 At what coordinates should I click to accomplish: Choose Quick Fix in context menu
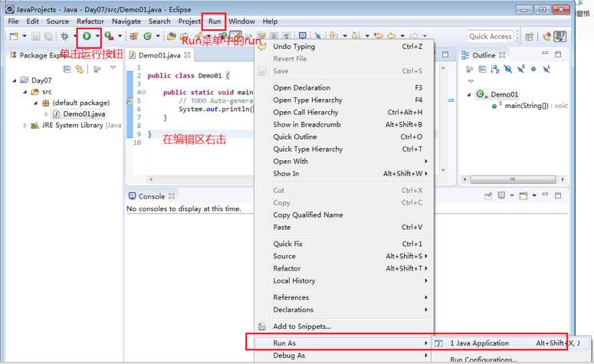(x=343, y=244)
